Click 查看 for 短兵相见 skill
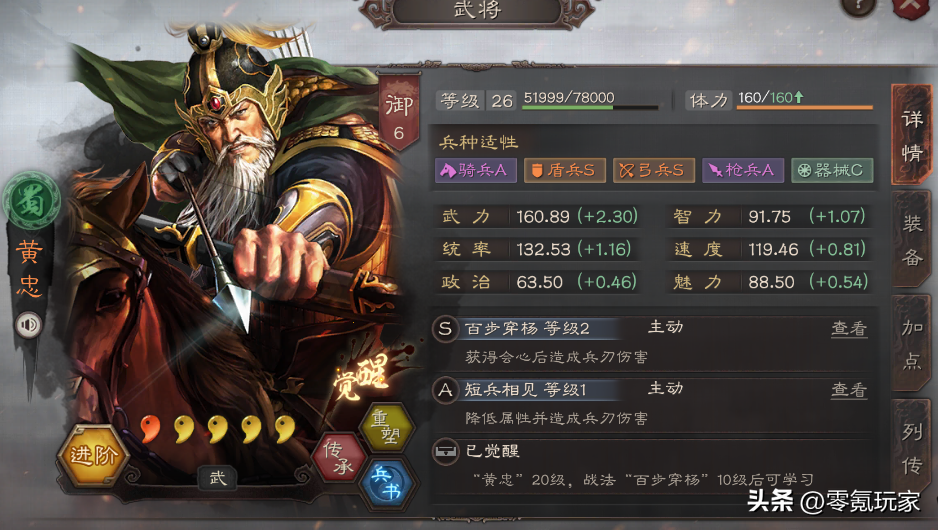Viewport: 938px width, 530px height. pyautogui.click(x=849, y=390)
